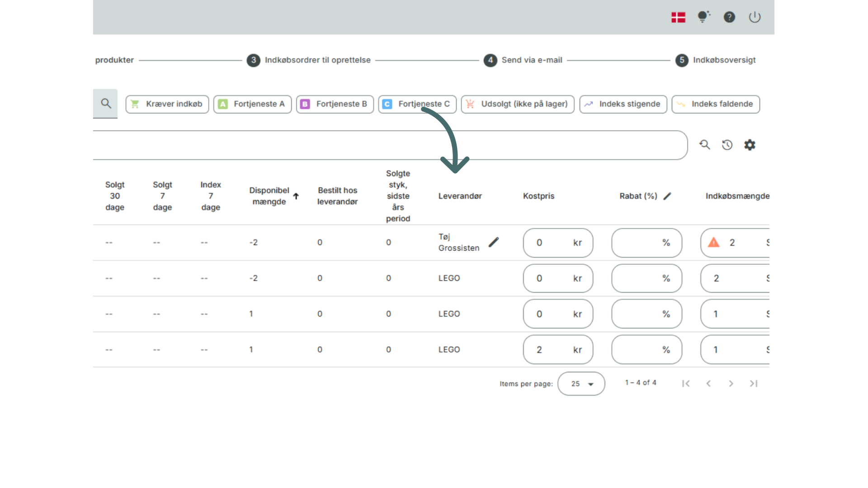Toggle the Kræver indkøb filter
Screen dimensions: 868x488
167,104
